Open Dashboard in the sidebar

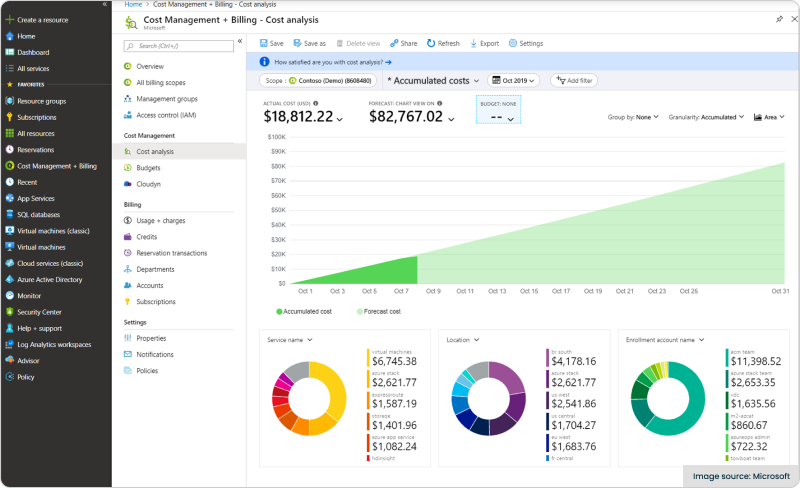pos(33,52)
